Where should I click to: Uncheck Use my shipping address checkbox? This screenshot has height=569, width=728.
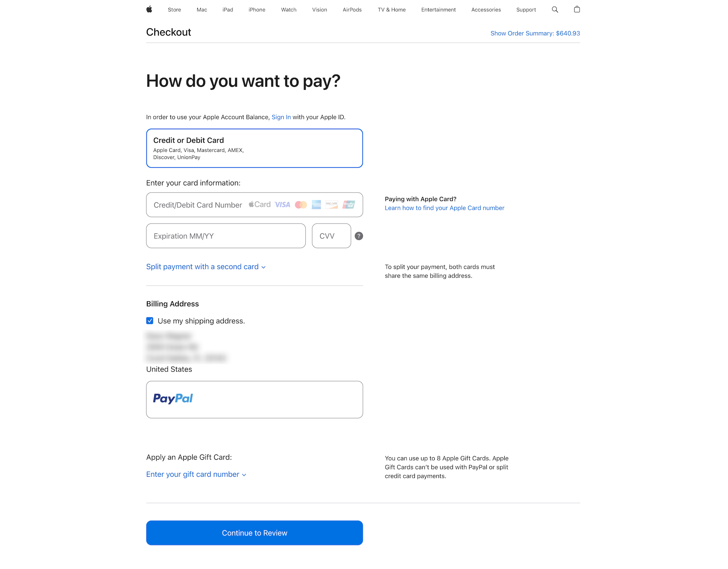150,321
